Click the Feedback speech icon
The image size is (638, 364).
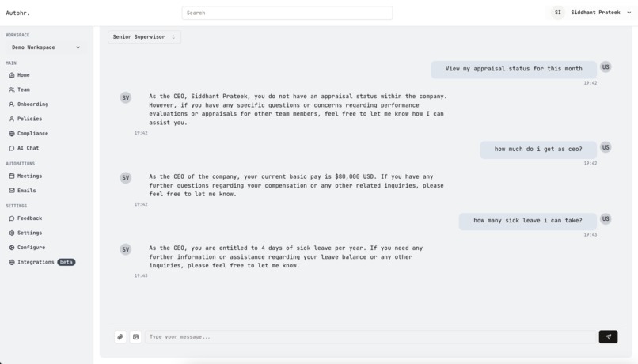12,218
